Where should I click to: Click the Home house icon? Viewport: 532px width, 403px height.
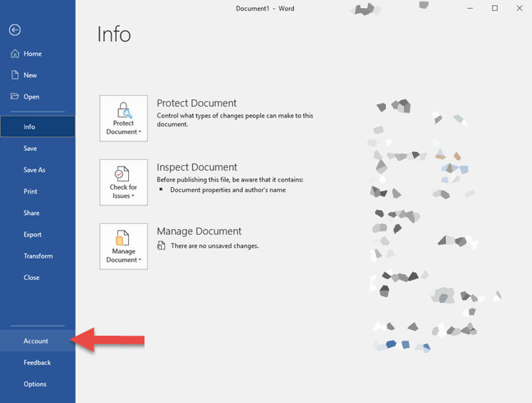(x=15, y=53)
